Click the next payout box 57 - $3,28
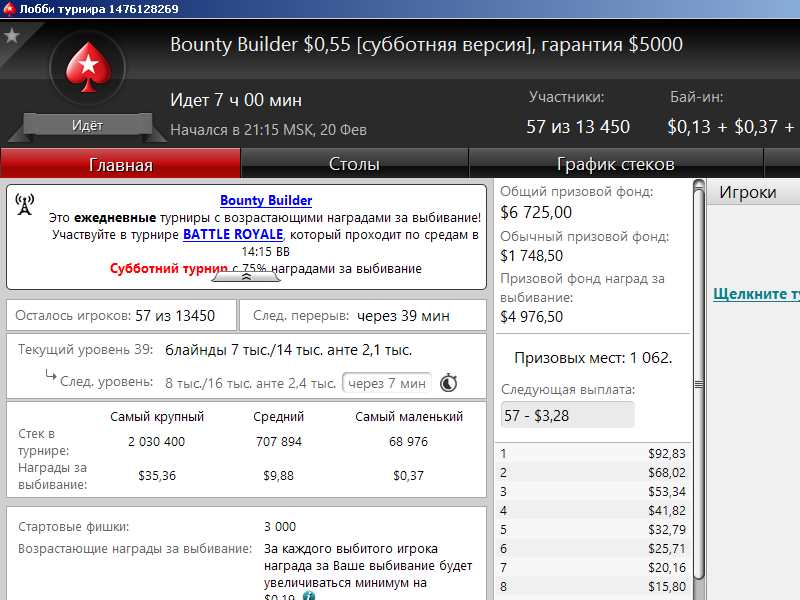This screenshot has height=600, width=800. tap(567, 415)
